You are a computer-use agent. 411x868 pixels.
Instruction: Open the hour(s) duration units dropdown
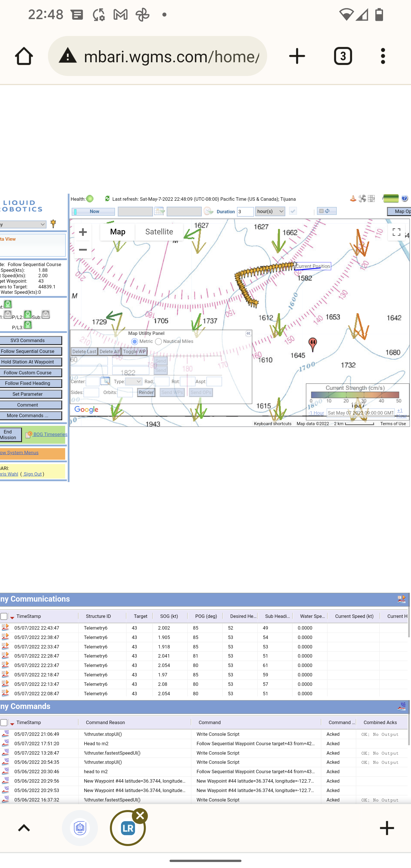coord(270,211)
